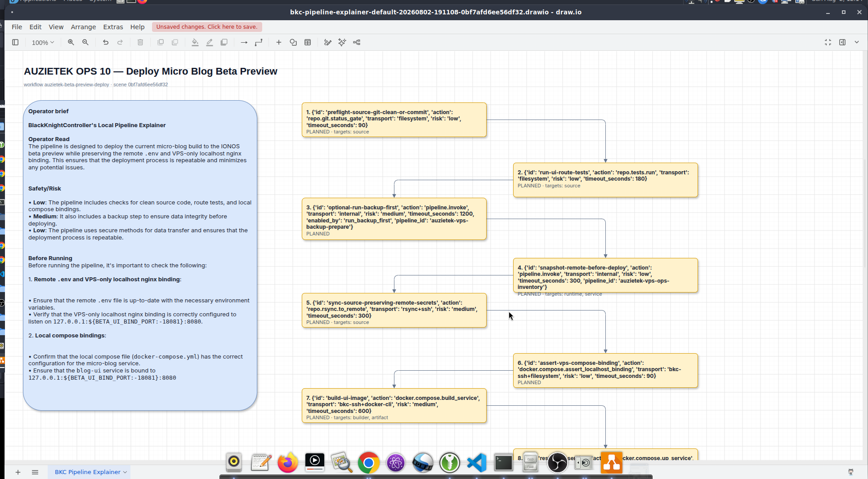Select the Operator brief blue panel
This screenshot has height=479, width=868.
(140, 255)
